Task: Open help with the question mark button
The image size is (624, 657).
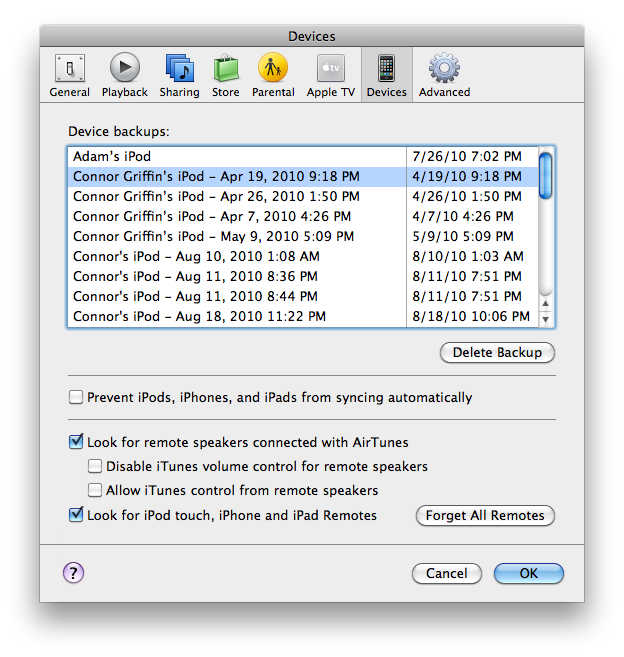Action: click(73, 572)
